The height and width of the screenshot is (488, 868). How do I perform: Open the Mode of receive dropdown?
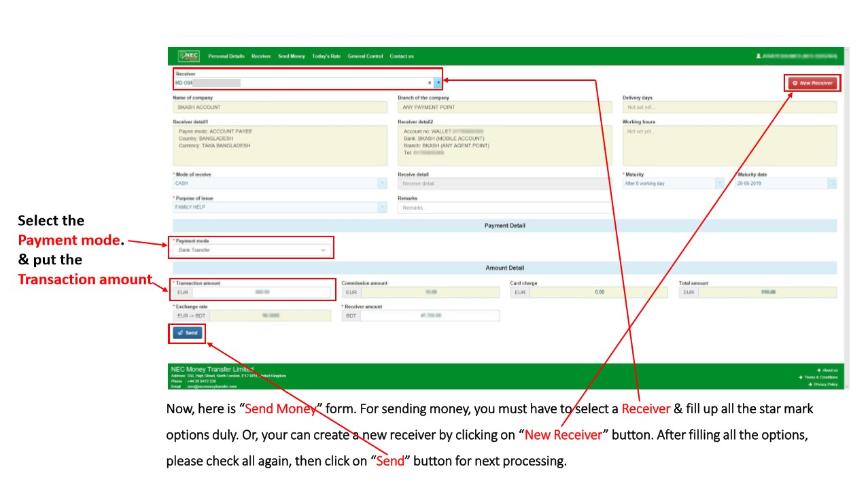coord(382,184)
